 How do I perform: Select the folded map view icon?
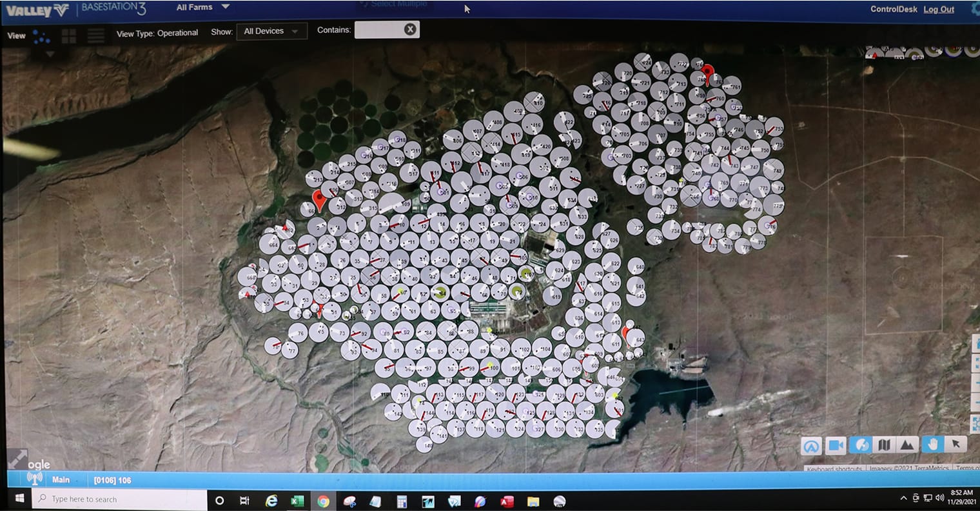pos(884,445)
